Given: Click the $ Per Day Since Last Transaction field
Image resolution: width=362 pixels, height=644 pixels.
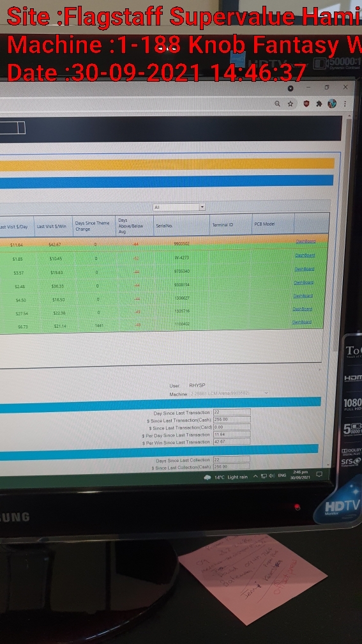Looking at the screenshot, I should pos(232,434).
